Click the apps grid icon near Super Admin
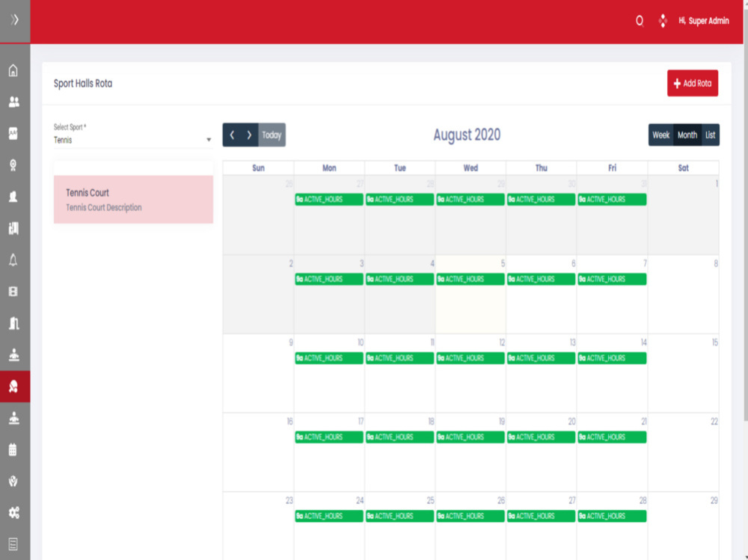The width and height of the screenshot is (748, 560). (663, 21)
